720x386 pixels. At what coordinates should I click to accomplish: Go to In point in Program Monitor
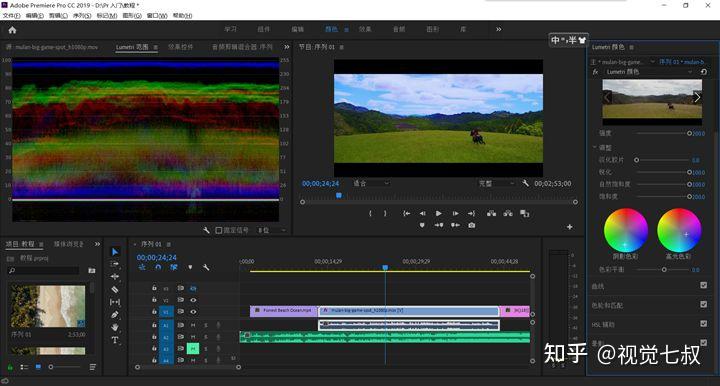[x=406, y=213]
